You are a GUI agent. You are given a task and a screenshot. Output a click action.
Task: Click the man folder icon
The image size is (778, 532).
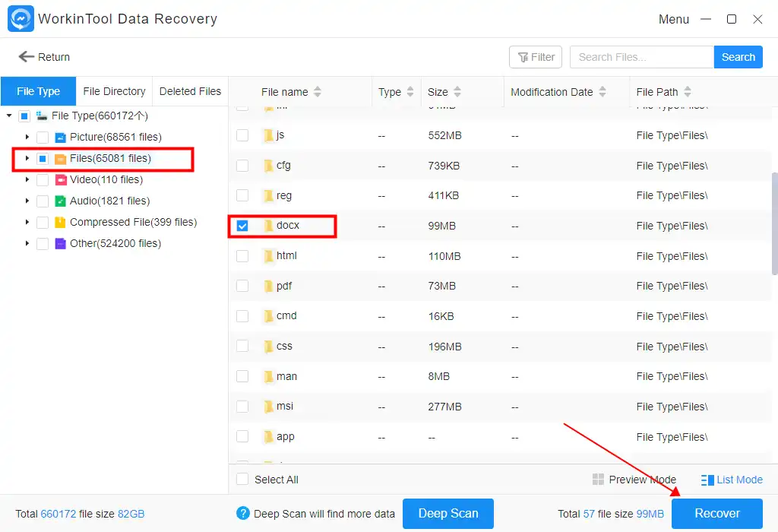[x=268, y=377]
